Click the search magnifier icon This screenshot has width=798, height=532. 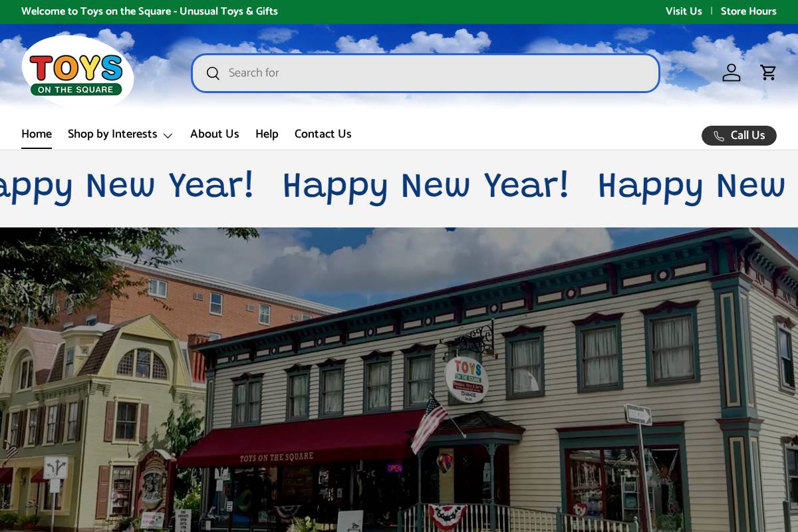213,73
